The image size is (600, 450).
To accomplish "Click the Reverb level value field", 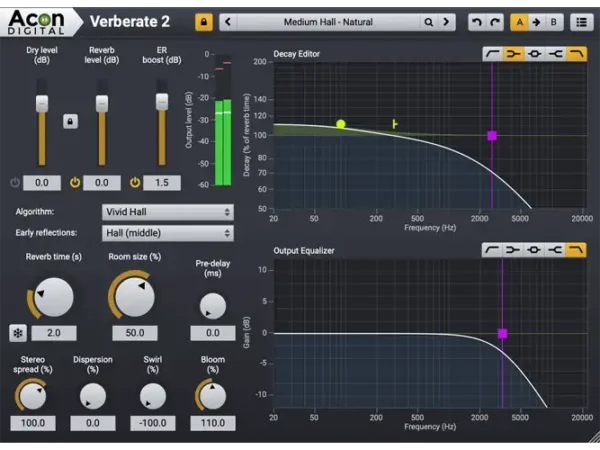I will click(102, 183).
